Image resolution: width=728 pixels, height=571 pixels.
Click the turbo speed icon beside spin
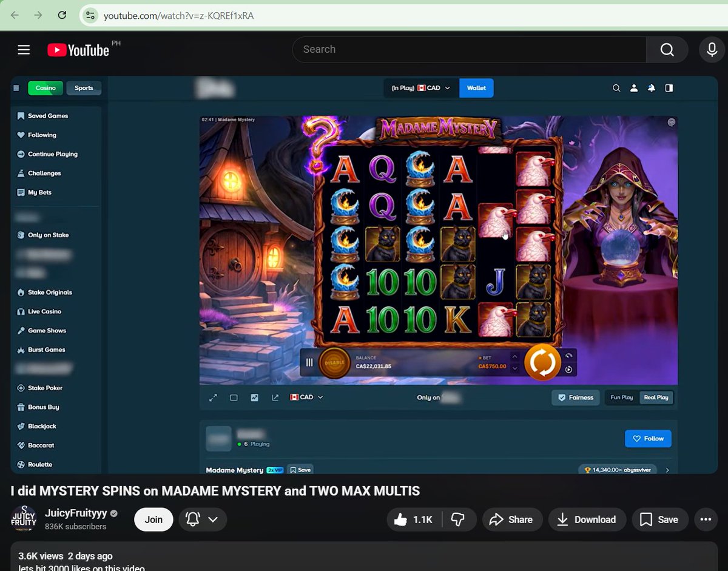tap(568, 356)
